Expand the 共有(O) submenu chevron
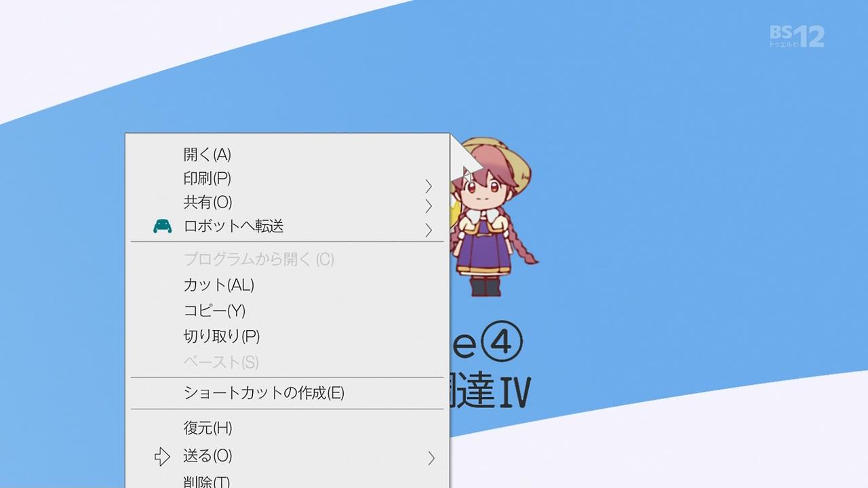Image resolution: width=868 pixels, height=488 pixels. tap(429, 205)
